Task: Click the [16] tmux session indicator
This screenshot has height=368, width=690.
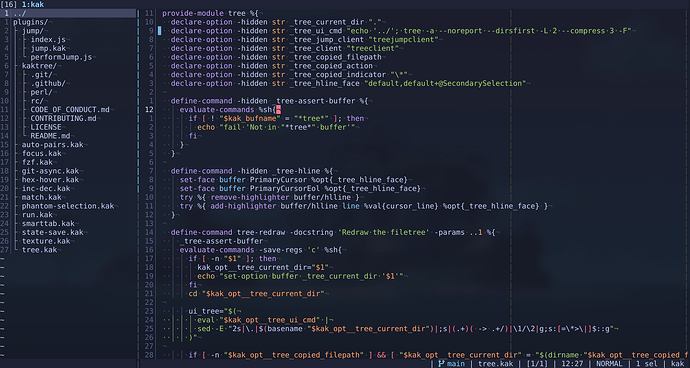Action: [x=9, y=4]
